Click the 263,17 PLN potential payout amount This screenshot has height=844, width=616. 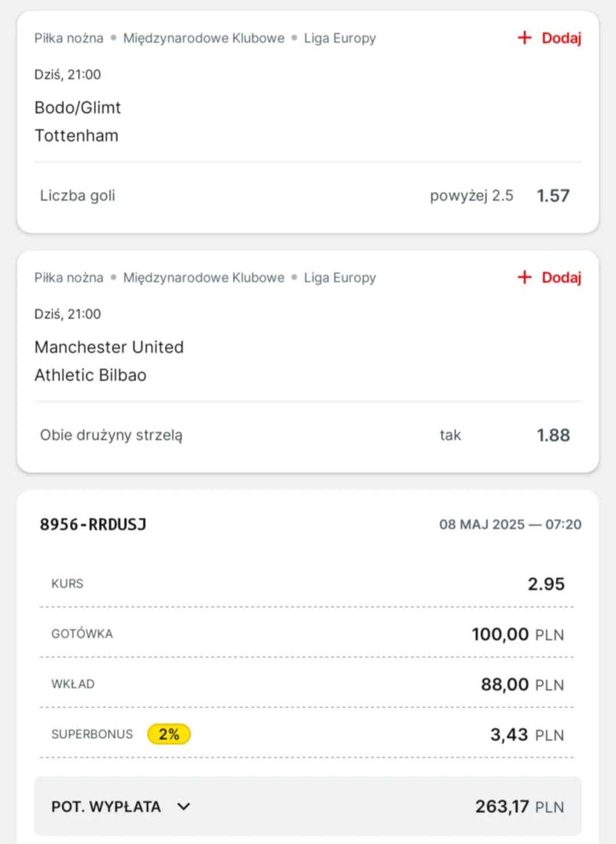click(520, 806)
